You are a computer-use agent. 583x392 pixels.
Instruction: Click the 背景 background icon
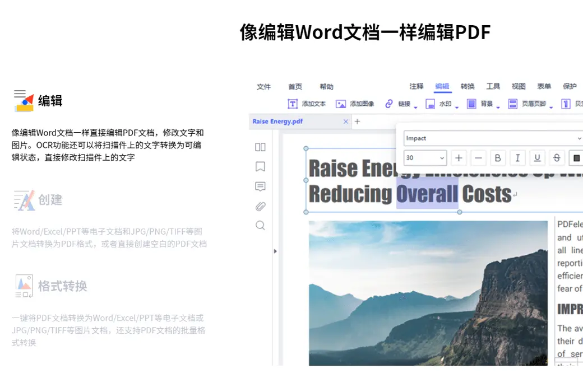pos(471,104)
